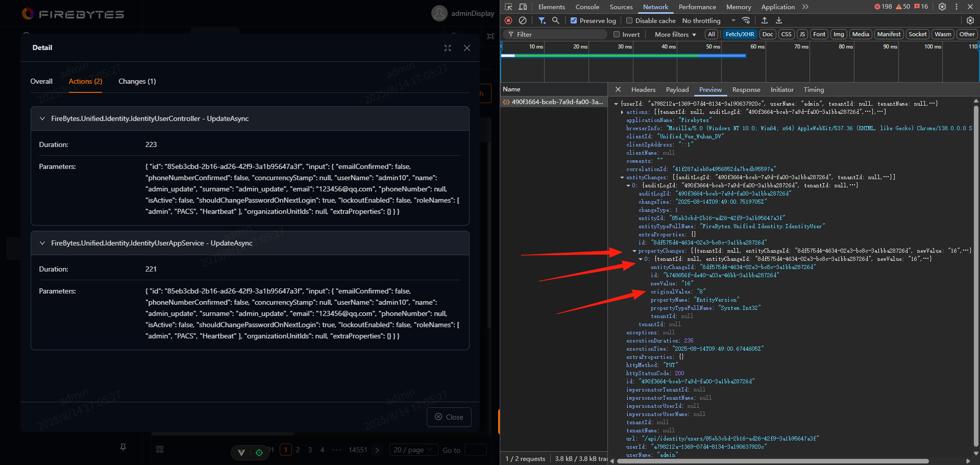980x465 pixels.
Task: Click the 198 errors counter
Action: pos(884,7)
